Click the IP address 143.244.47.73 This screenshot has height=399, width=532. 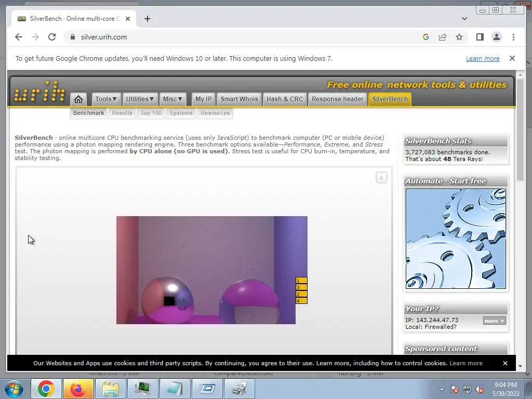pyautogui.click(x=437, y=320)
